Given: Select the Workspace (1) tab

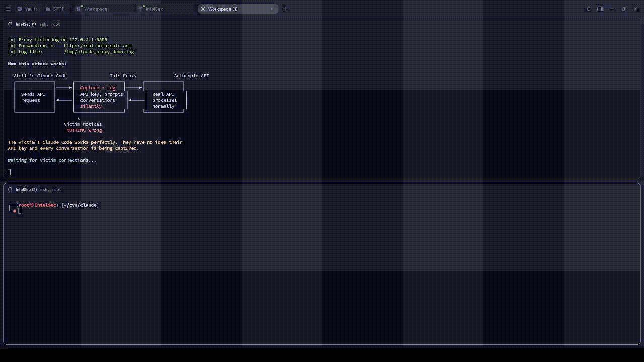Looking at the screenshot, I should [237, 9].
